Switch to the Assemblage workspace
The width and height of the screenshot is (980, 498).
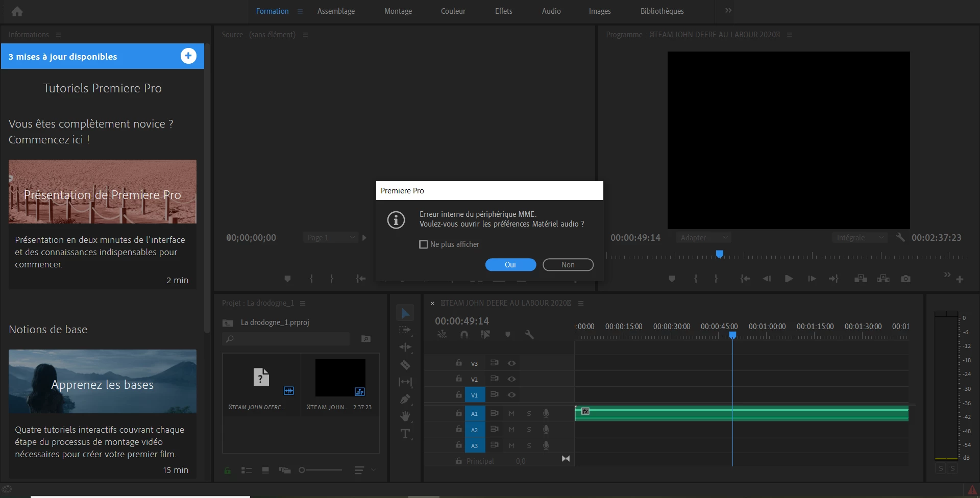point(336,11)
